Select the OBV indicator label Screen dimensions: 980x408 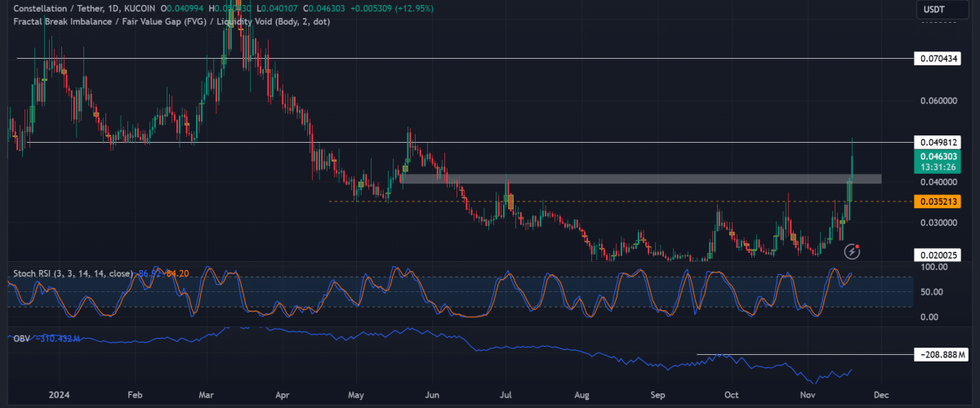(20, 338)
